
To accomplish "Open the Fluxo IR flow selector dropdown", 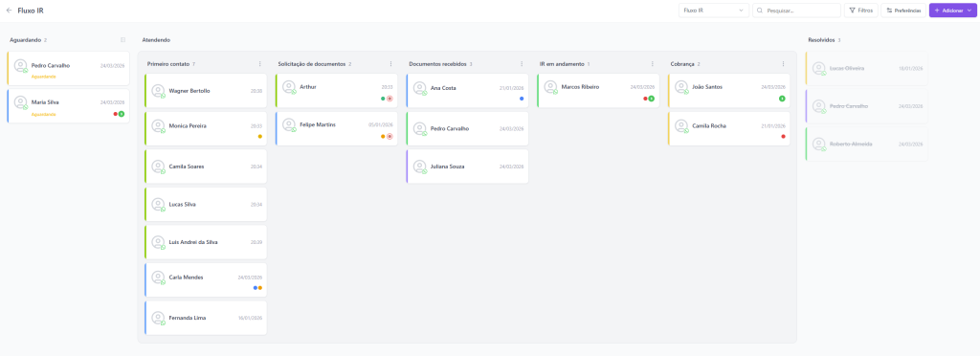I will [714, 11].
